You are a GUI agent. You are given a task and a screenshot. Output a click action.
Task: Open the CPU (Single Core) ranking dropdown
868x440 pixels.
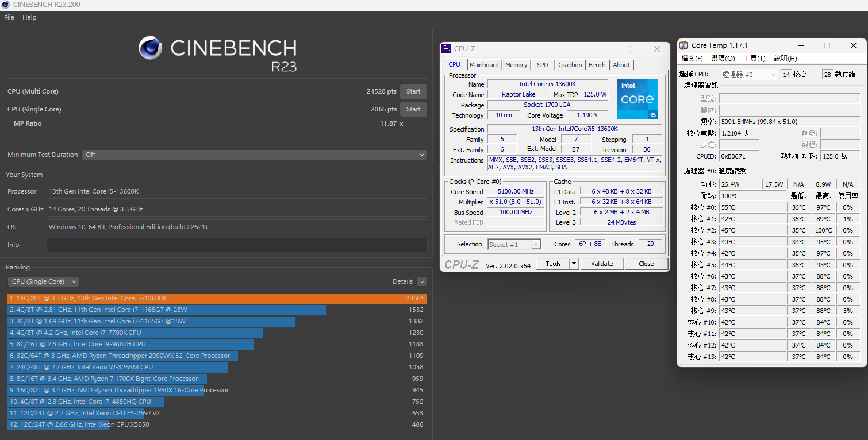(x=43, y=281)
